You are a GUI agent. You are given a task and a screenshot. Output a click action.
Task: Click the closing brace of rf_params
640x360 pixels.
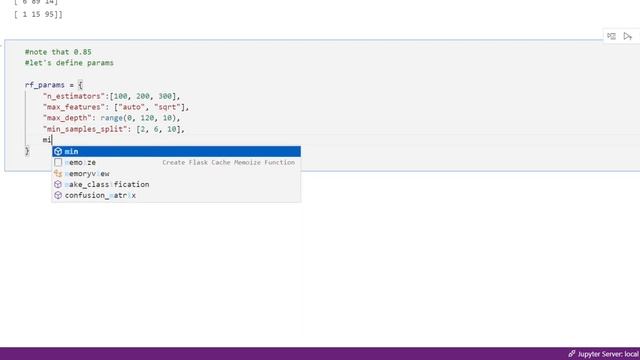27,151
